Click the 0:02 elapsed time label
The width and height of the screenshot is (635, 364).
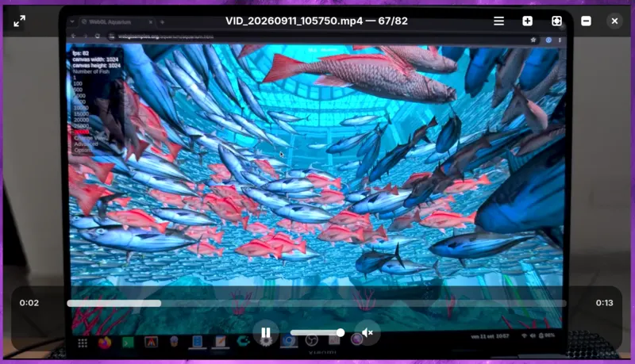[29, 303]
